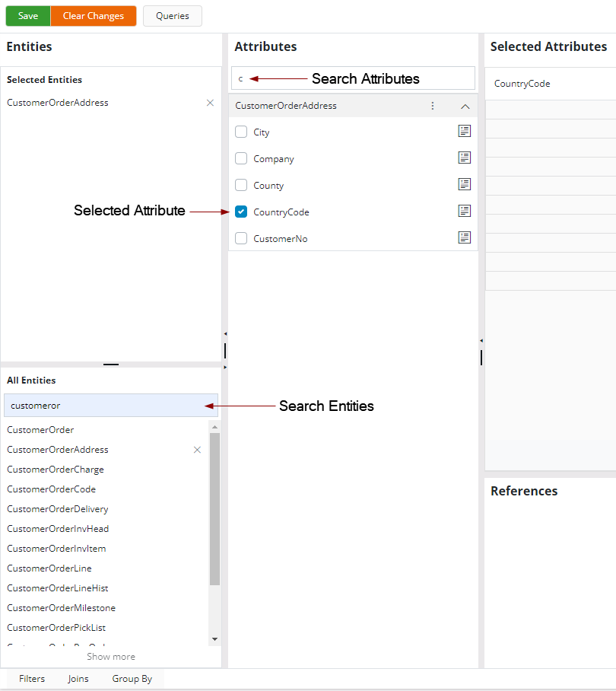
Task: Open details icon beside Company attribute
Action: 464,158
